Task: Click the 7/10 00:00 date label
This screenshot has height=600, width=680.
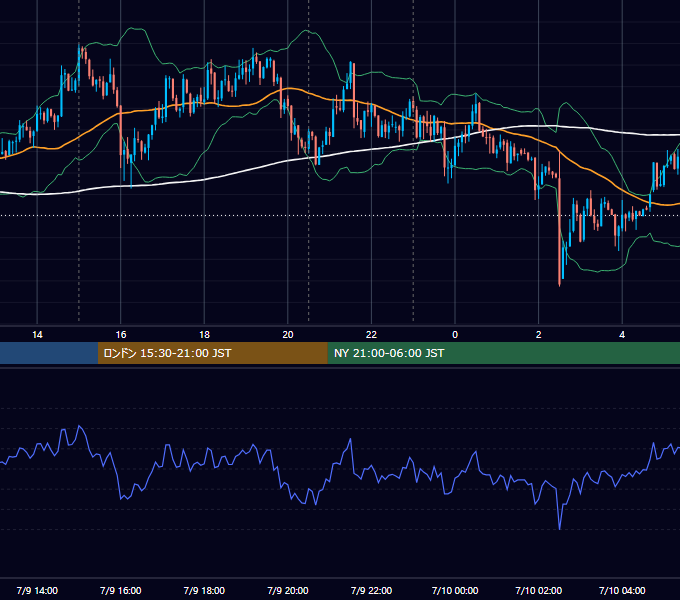Action: pos(455,590)
